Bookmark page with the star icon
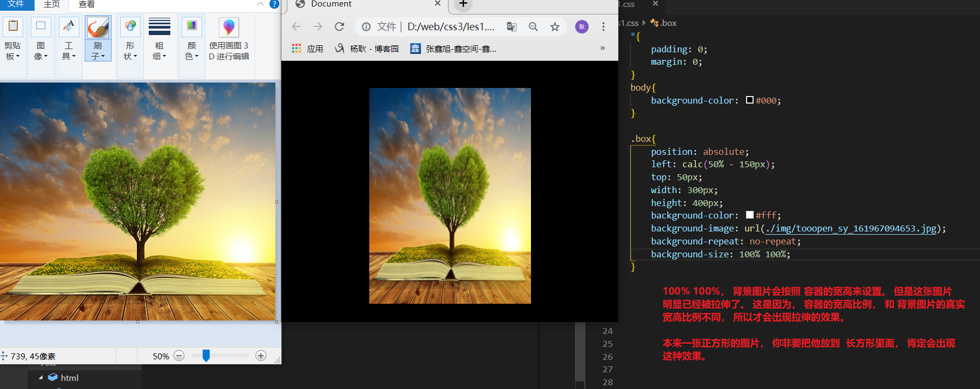The width and height of the screenshot is (980, 389). point(555,27)
